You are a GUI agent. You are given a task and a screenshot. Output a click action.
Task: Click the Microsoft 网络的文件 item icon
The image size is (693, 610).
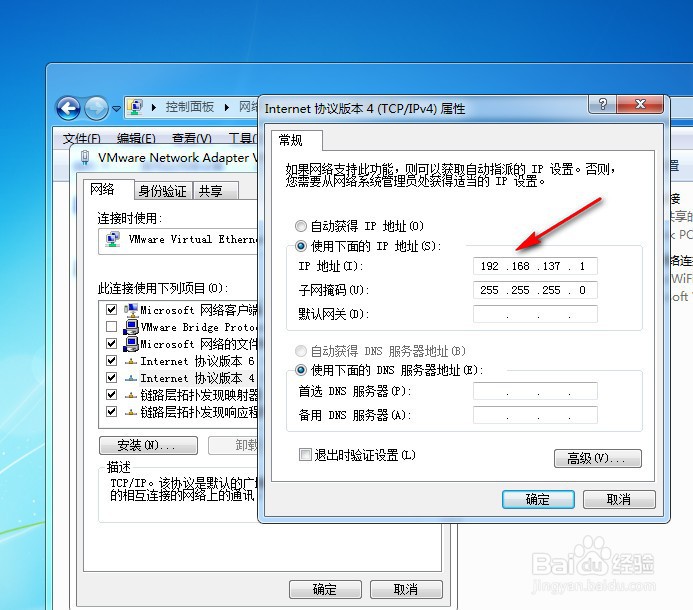[131, 344]
